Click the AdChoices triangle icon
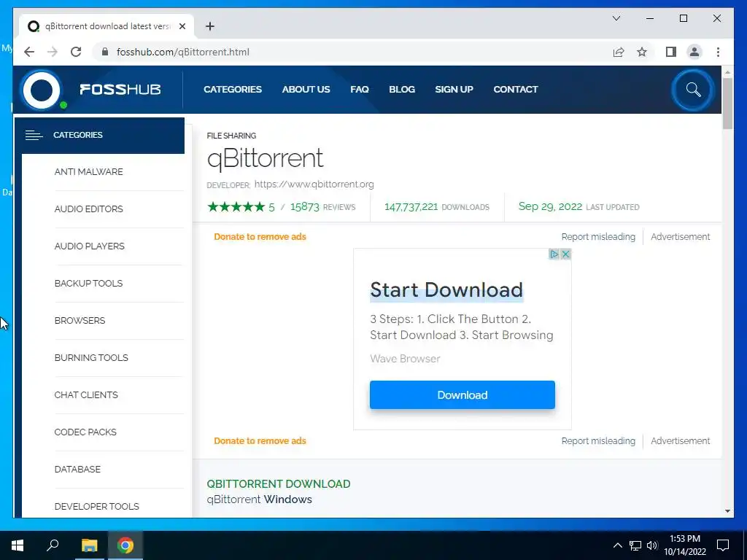This screenshot has height=560, width=747. coord(554,254)
